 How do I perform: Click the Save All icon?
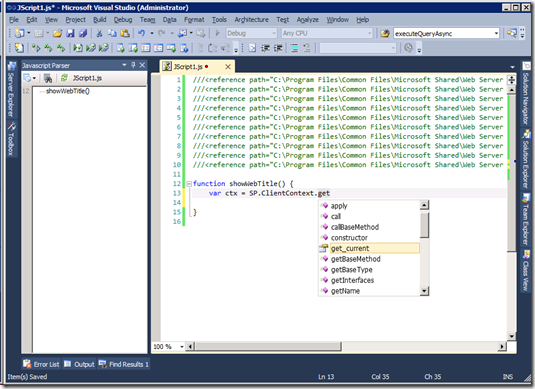[x=83, y=33]
